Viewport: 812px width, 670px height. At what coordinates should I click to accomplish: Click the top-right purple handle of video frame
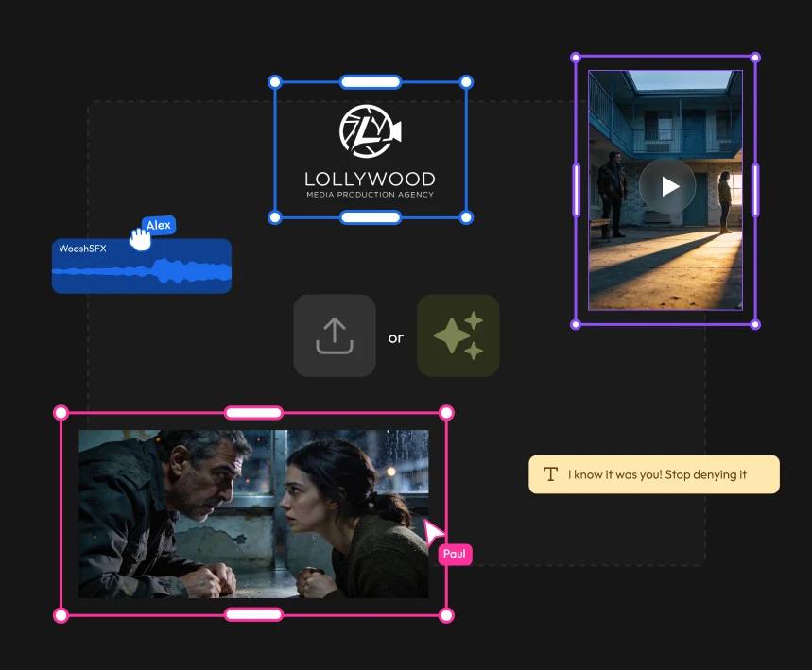tap(755, 58)
